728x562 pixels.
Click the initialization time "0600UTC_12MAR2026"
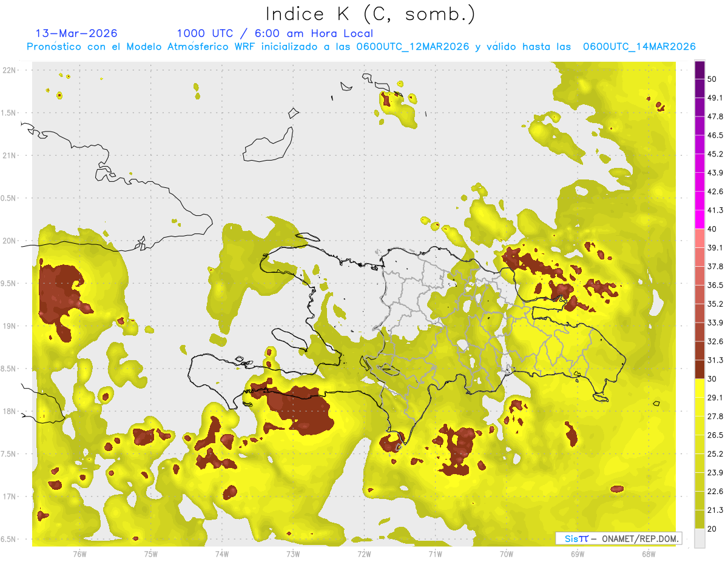pos(413,47)
